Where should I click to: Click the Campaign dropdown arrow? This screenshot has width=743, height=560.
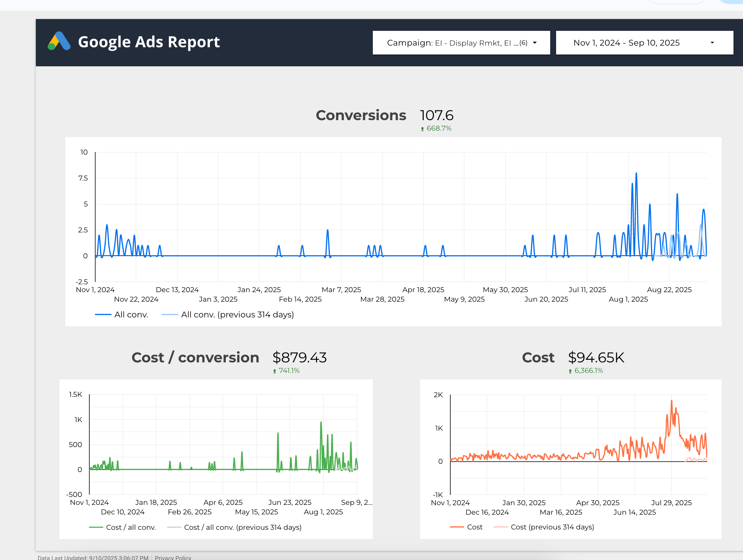coord(534,43)
